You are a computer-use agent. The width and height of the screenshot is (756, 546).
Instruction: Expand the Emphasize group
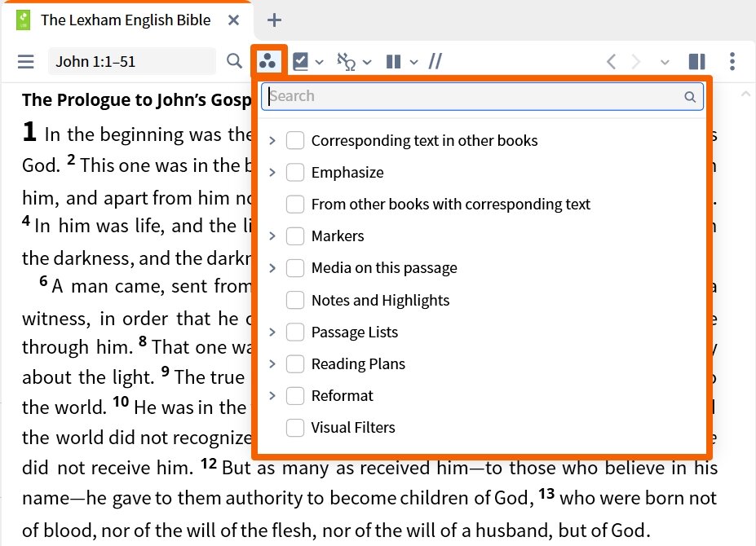[x=272, y=173]
